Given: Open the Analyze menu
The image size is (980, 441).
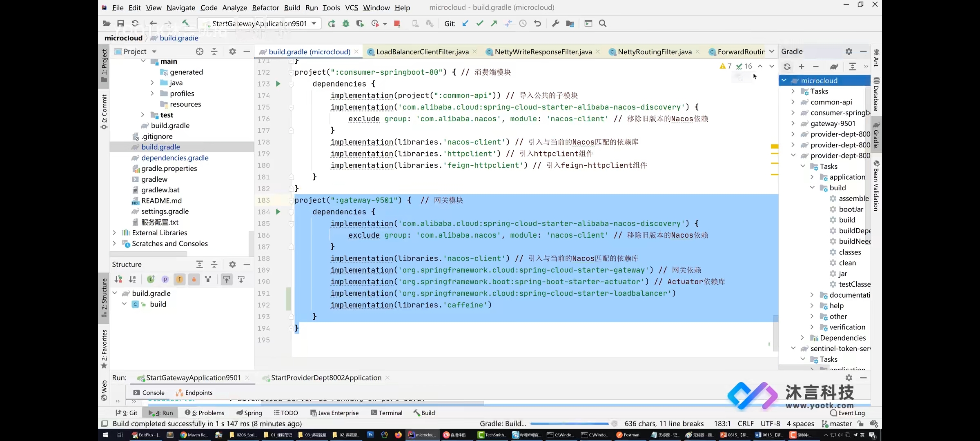Looking at the screenshot, I should [x=234, y=8].
